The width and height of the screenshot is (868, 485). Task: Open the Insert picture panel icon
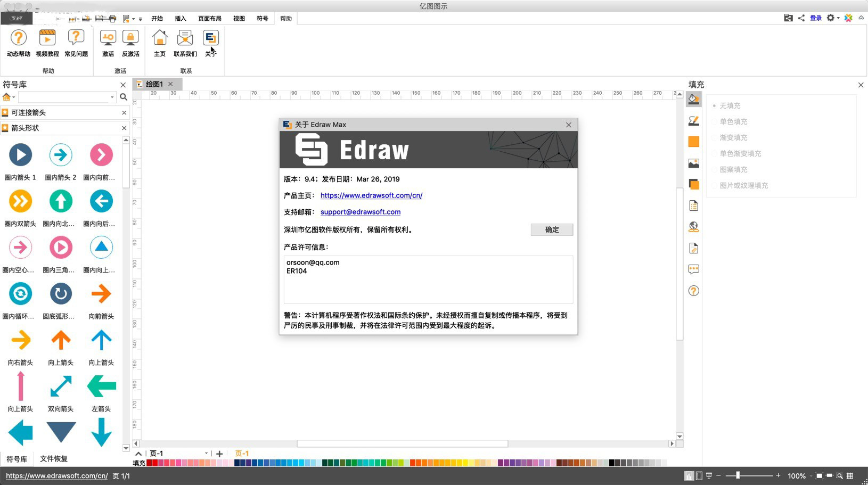pyautogui.click(x=693, y=163)
